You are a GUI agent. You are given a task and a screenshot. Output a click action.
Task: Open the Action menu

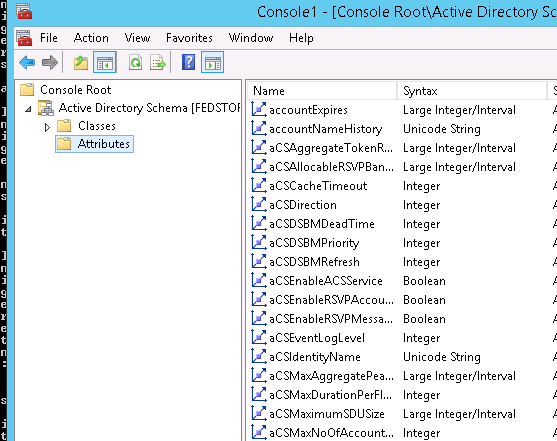click(x=91, y=38)
